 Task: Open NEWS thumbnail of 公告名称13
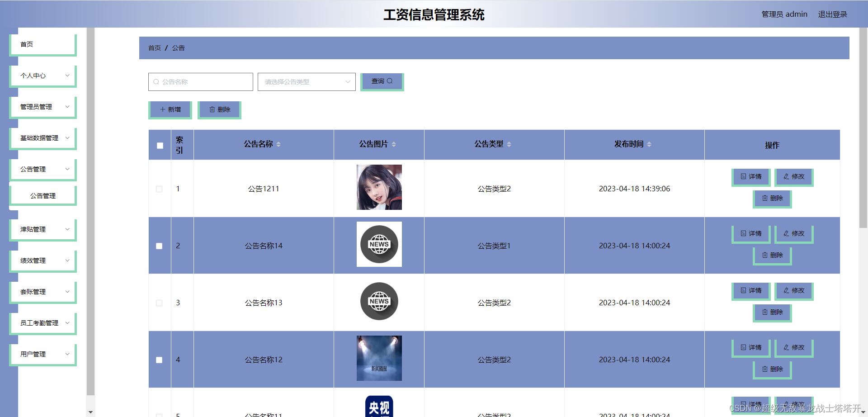click(379, 301)
